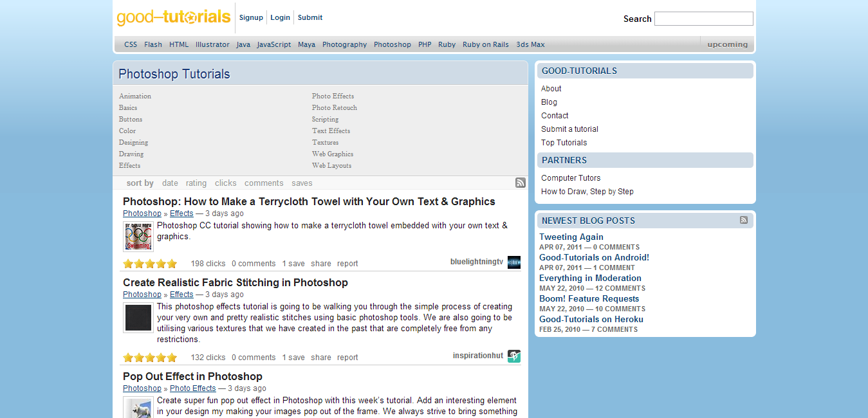Open the Web Layouts subcategory
Image resolution: width=868 pixels, height=418 pixels.
(x=331, y=165)
